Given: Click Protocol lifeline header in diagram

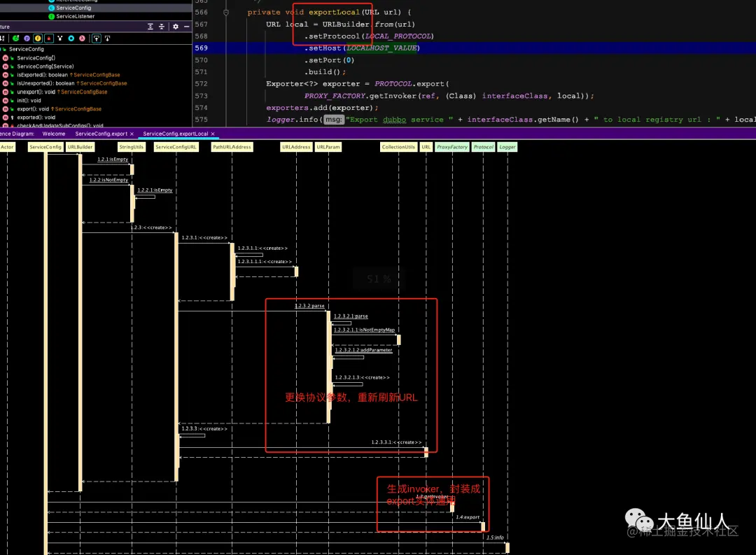Looking at the screenshot, I should 484,147.
